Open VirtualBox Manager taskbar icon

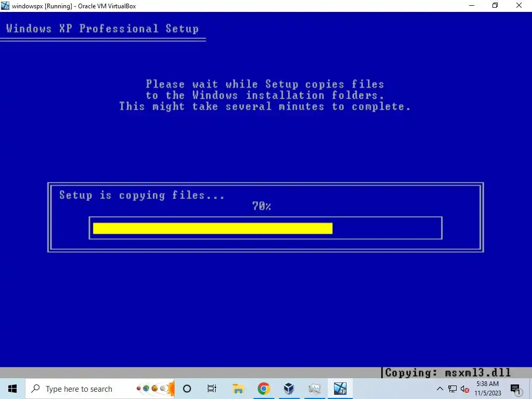point(289,389)
